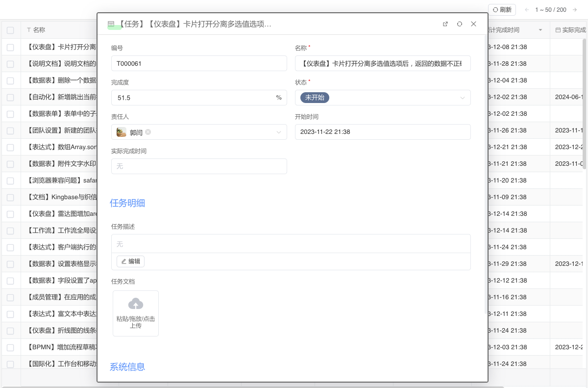588x388 pixels.
Task: Refresh the task dialog via its reload icon
Action: [459, 24]
